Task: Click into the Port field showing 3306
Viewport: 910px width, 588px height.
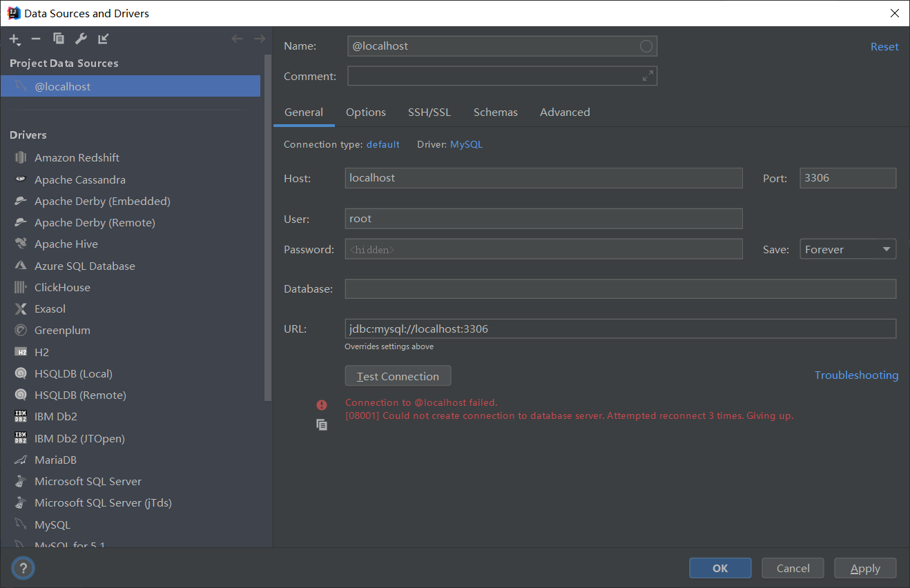Action: tap(848, 177)
